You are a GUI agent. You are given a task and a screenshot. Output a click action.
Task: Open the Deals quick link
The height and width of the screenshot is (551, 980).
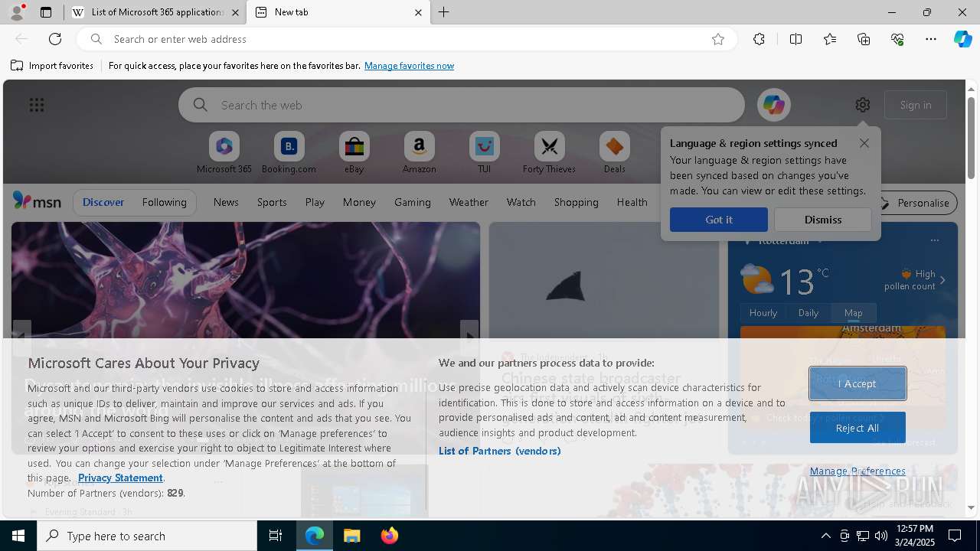(x=614, y=153)
